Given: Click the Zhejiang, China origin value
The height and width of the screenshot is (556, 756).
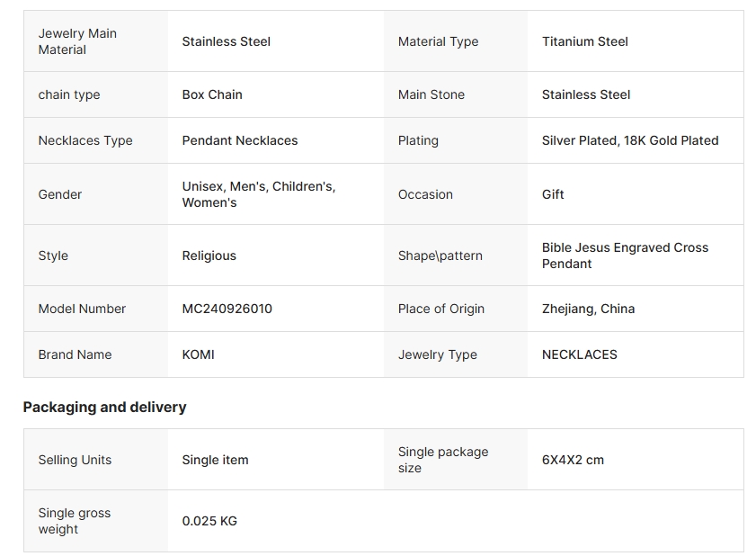Looking at the screenshot, I should (588, 309).
